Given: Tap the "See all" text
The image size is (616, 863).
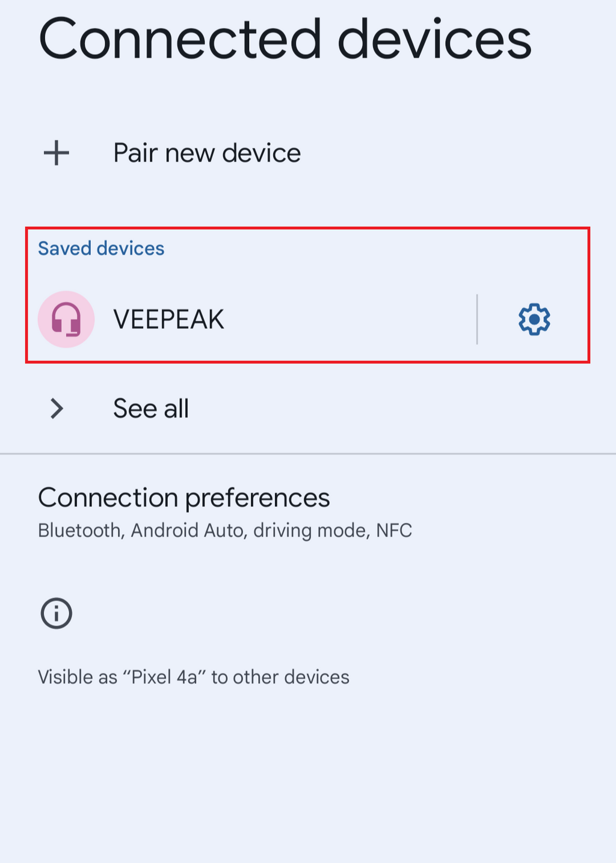Looking at the screenshot, I should point(151,409).
